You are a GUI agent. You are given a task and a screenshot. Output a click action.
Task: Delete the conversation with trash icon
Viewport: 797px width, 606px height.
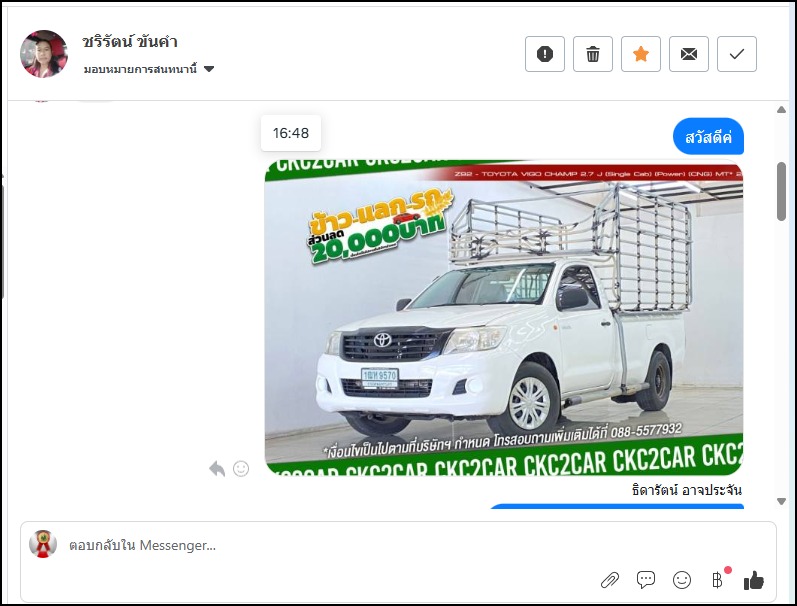click(x=593, y=54)
